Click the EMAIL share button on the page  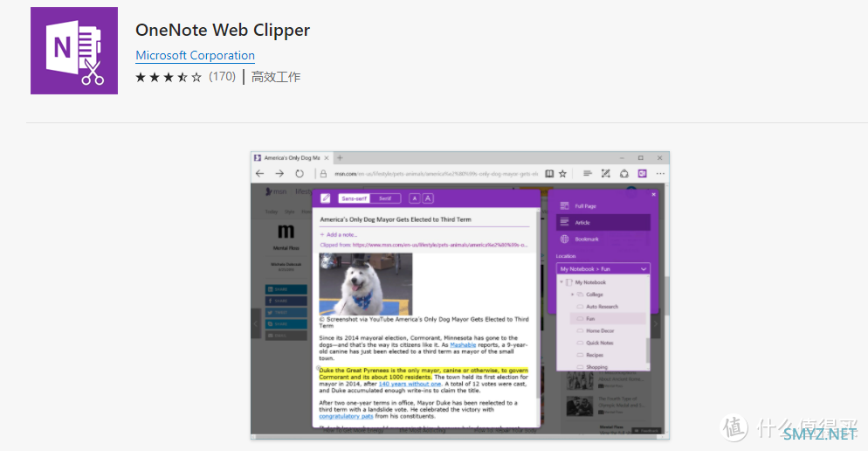click(x=286, y=336)
